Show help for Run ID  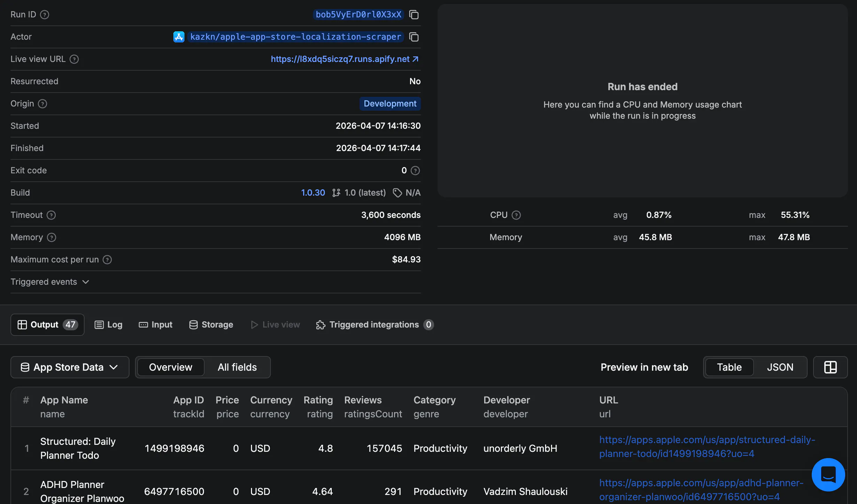click(45, 15)
